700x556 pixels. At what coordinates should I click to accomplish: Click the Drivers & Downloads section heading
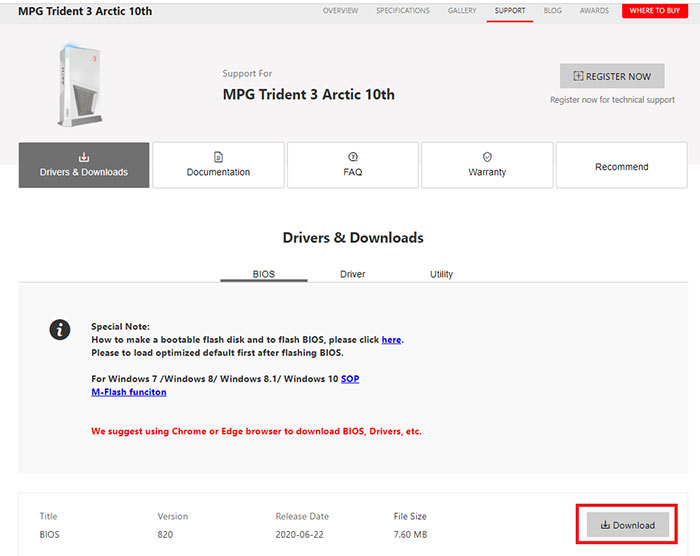pyautogui.click(x=353, y=238)
